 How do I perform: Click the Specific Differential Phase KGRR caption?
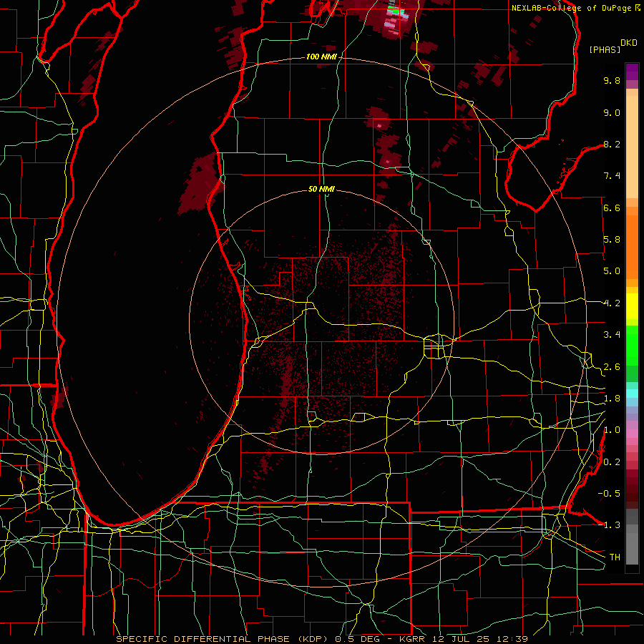321,639
